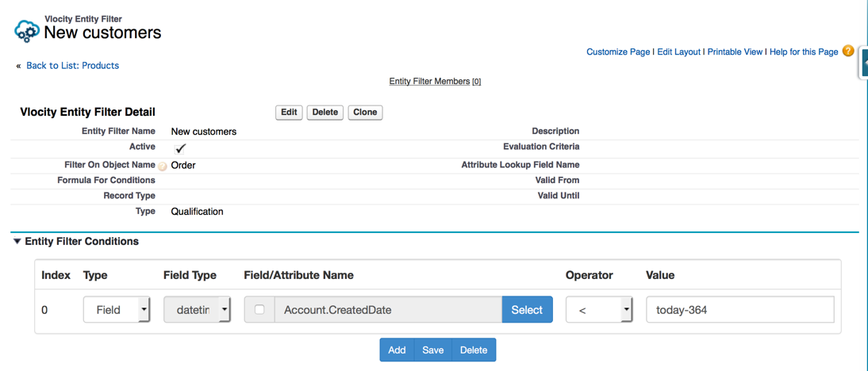Viewport: 868px width, 371px height.
Task: Click the Field Type column header
Action: click(x=190, y=275)
